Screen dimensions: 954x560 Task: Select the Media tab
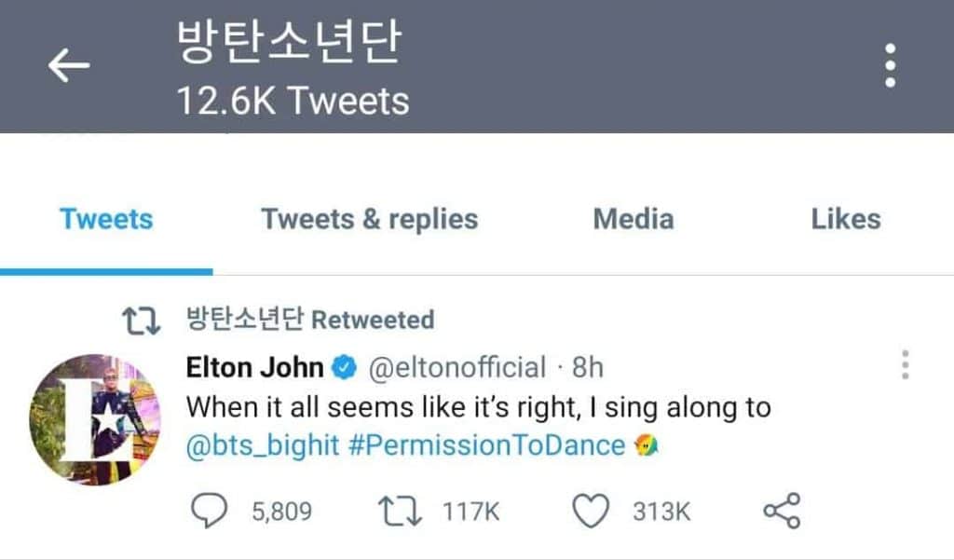(634, 219)
